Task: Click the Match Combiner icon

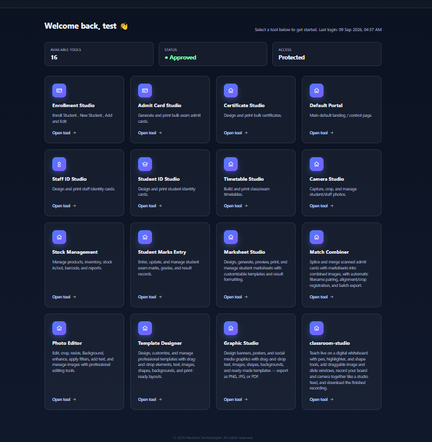Action: 317,237
